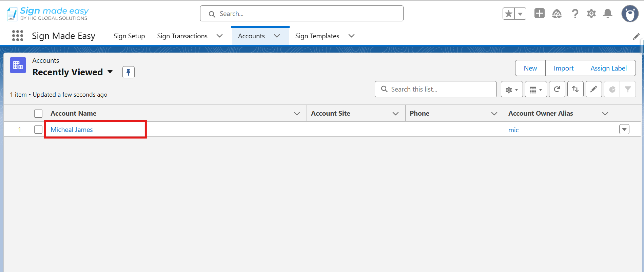Open the favorites list dropdown arrow
Image resolution: width=644 pixels, height=272 pixels.
click(520, 14)
